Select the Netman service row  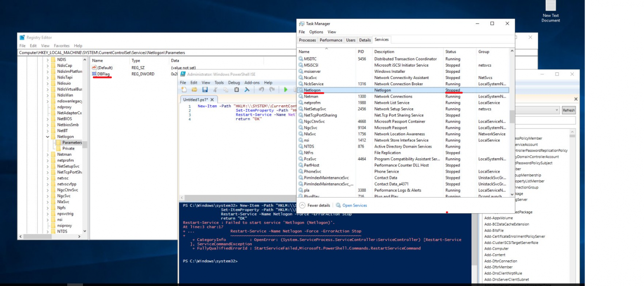(x=403, y=96)
